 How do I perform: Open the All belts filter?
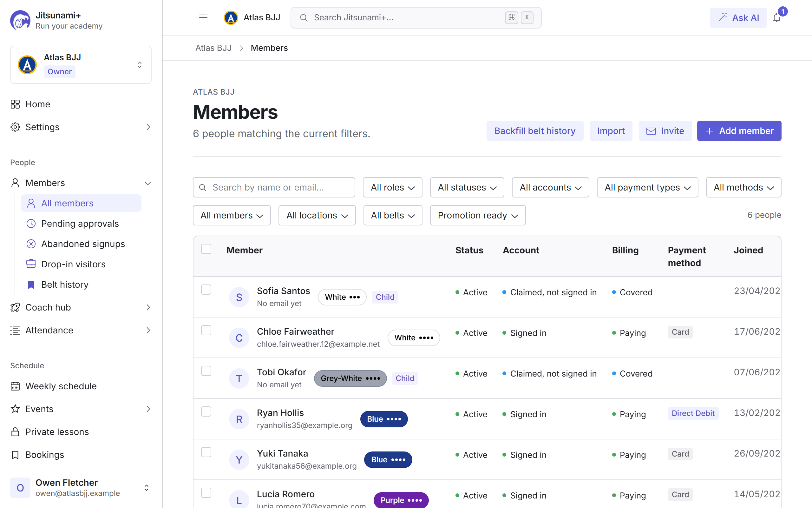click(393, 215)
